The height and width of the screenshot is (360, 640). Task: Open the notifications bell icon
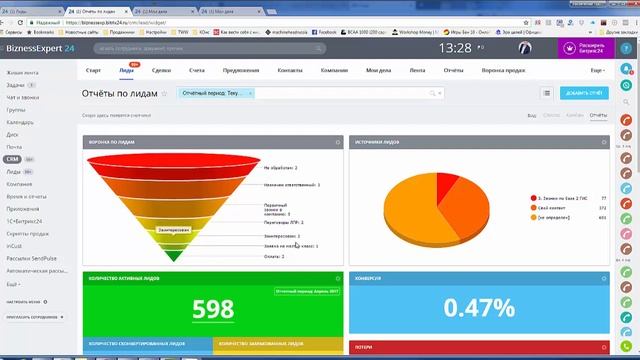click(x=626, y=69)
